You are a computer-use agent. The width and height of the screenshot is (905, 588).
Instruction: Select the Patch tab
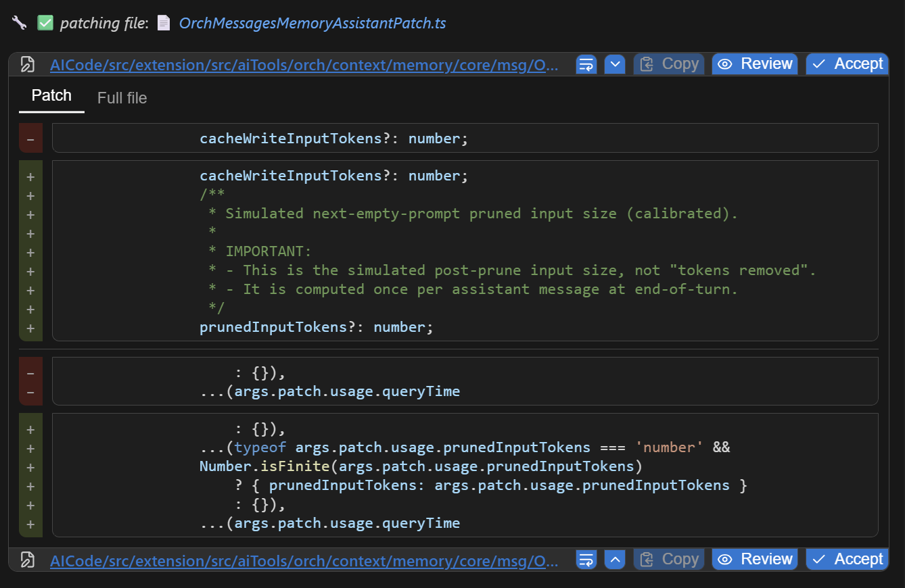(x=51, y=95)
